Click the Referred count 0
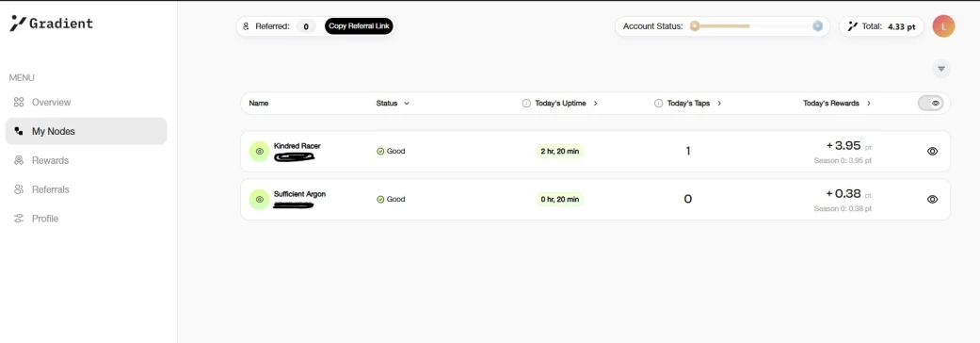Viewport: 980px width, 343px height. coord(306,26)
